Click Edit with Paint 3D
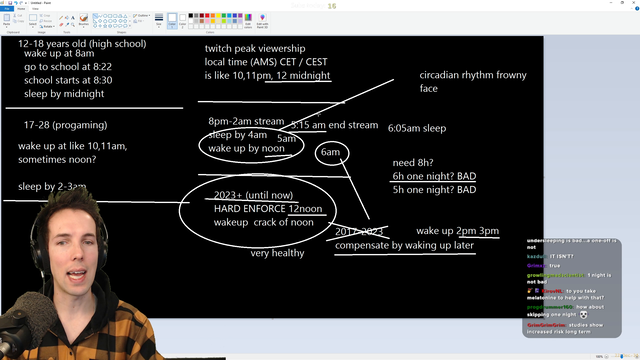Screen dimensions: 640x360 [262, 21]
